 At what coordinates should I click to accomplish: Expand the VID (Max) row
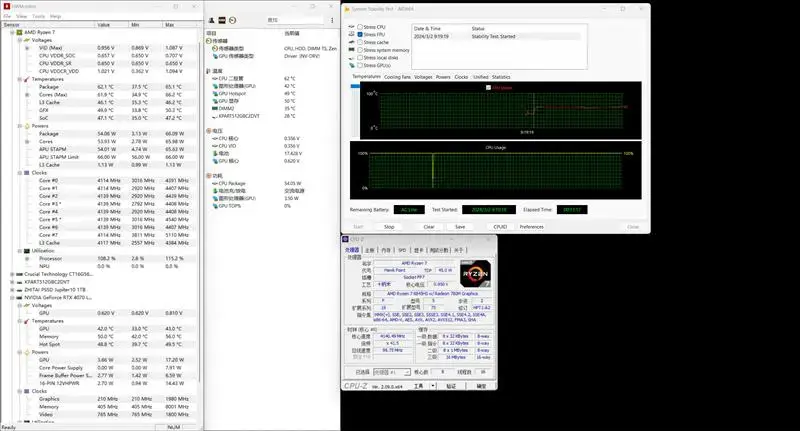click(x=27, y=48)
